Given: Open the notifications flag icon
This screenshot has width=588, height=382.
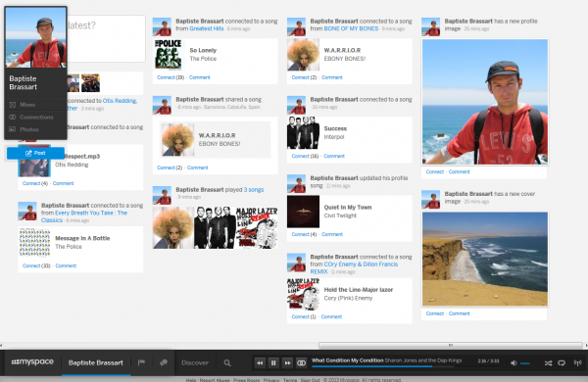Looking at the screenshot, I should tap(141, 362).
